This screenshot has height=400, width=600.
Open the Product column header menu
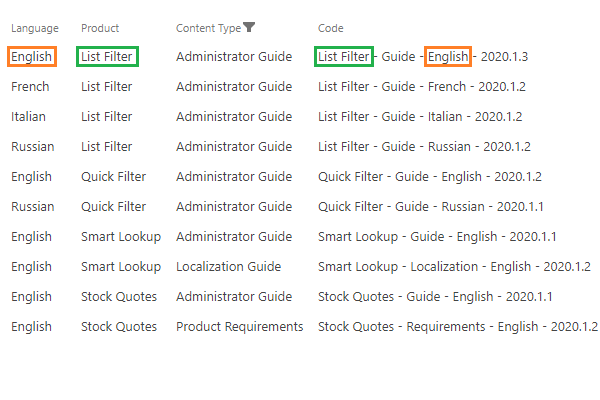pyautogui.click(x=100, y=28)
